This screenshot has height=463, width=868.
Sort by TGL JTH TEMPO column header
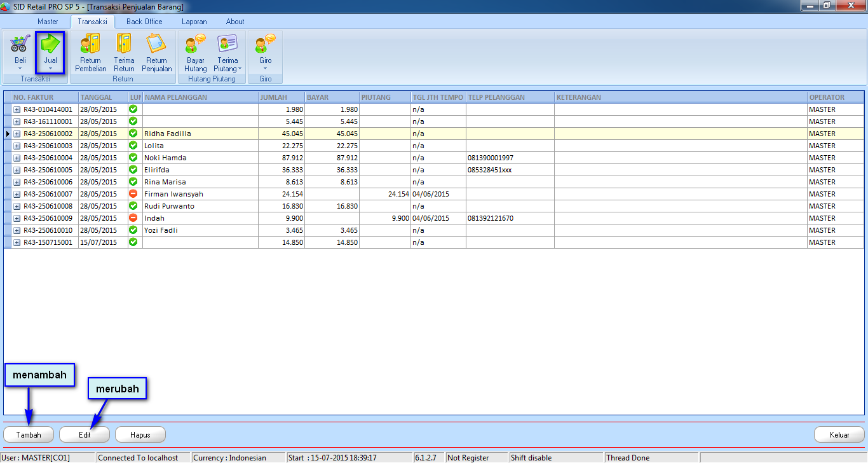click(x=438, y=97)
